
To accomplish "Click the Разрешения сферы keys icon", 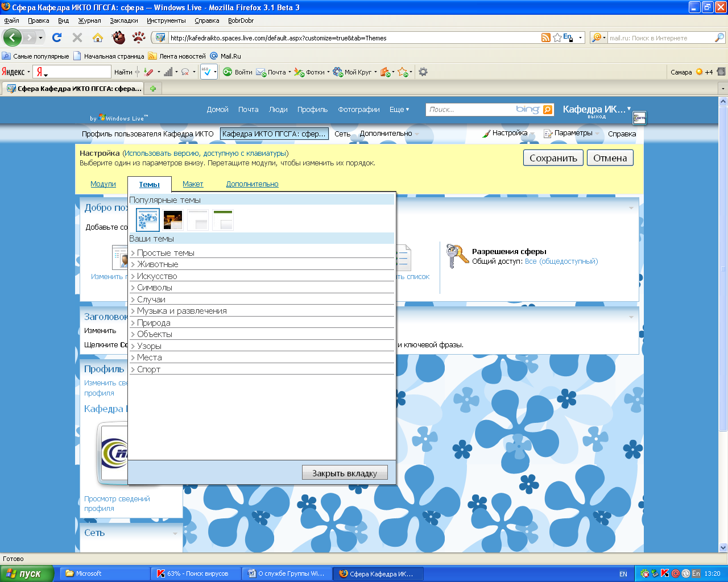I will (457, 256).
